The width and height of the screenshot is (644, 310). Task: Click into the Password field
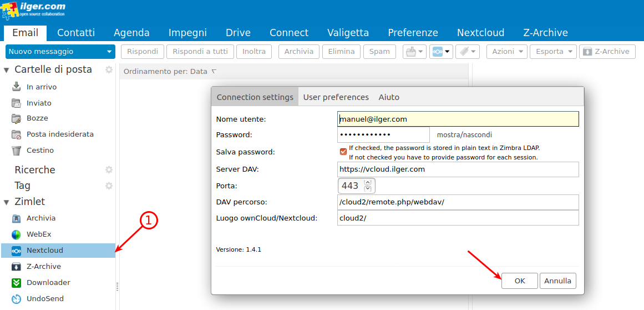pyautogui.click(x=383, y=134)
